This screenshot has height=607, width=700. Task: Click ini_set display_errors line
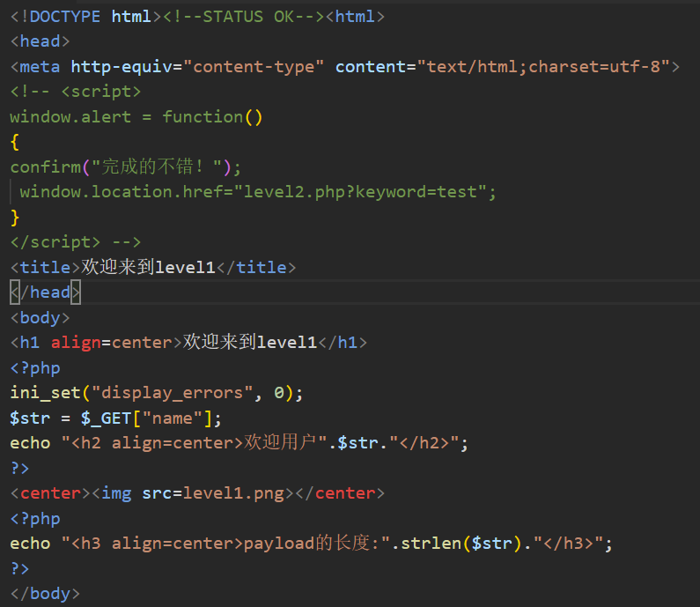point(156,393)
